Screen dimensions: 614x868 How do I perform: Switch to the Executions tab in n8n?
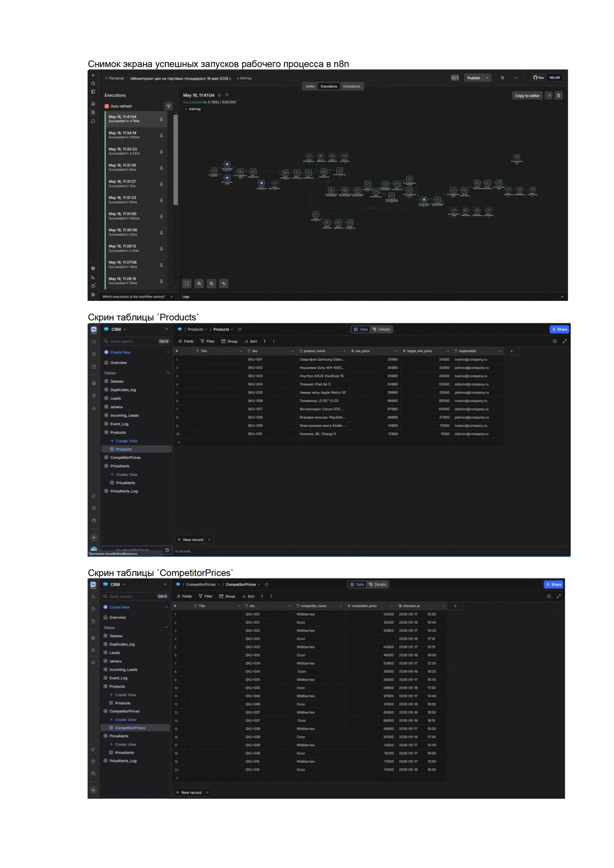pyautogui.click(x=329, y=87)
